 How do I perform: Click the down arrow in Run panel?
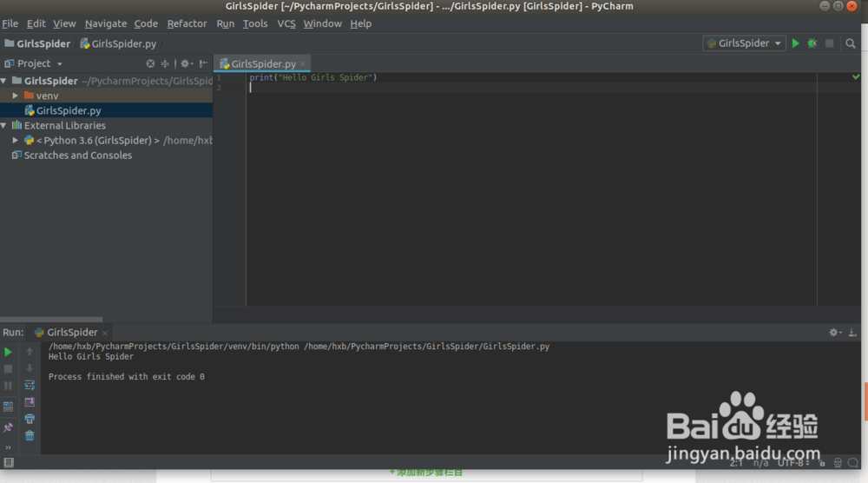(x=30, y=367)
